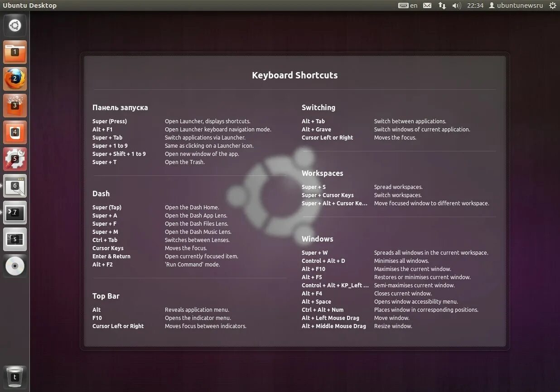Click the 'Super (Press)' shortcut text
The width and height of the screenshot is (560, 392).
pos(110,121)
